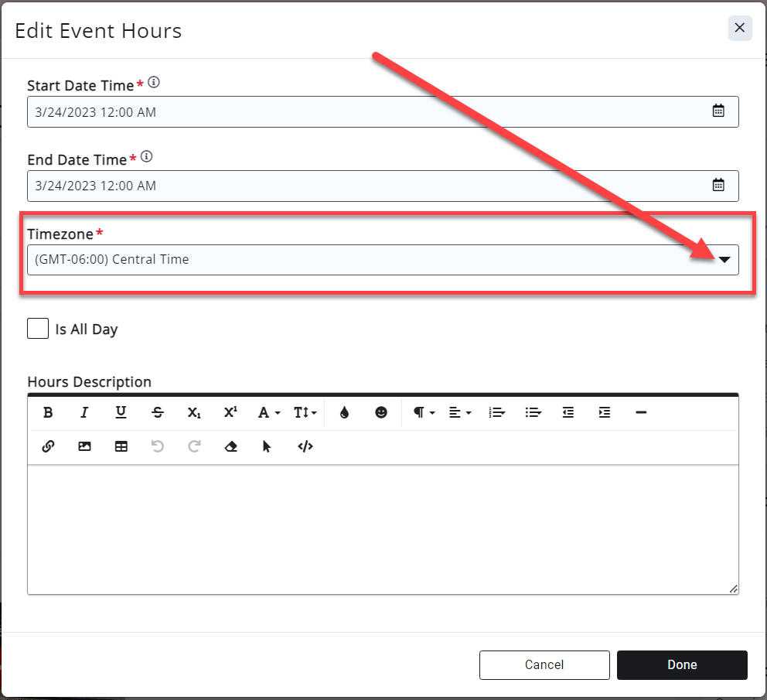Image resolution: width=767 pixels, height=700 pixels.
Task: Expand the Timezone dropdown arrow
Action: [724, 260]
